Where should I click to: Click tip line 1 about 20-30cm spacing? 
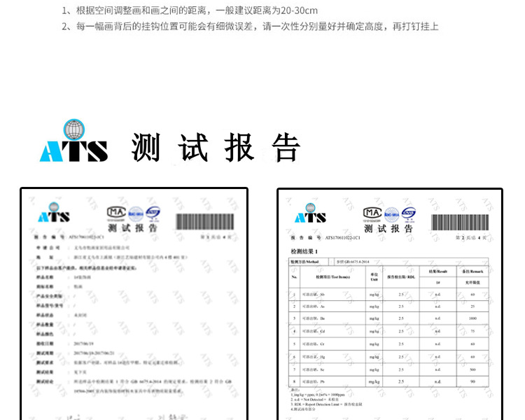tap(190, 10)
